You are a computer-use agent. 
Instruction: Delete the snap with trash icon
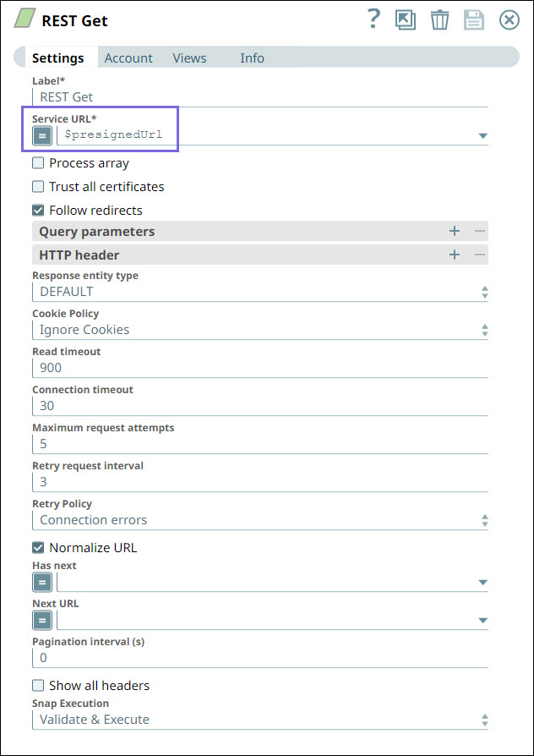tap(440, 20)
